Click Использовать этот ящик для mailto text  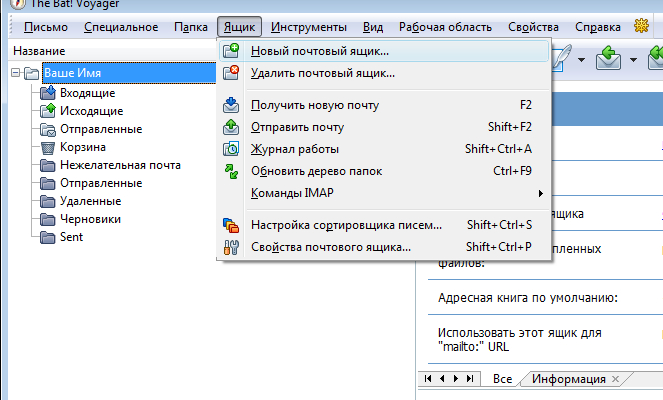pos(520,340)
